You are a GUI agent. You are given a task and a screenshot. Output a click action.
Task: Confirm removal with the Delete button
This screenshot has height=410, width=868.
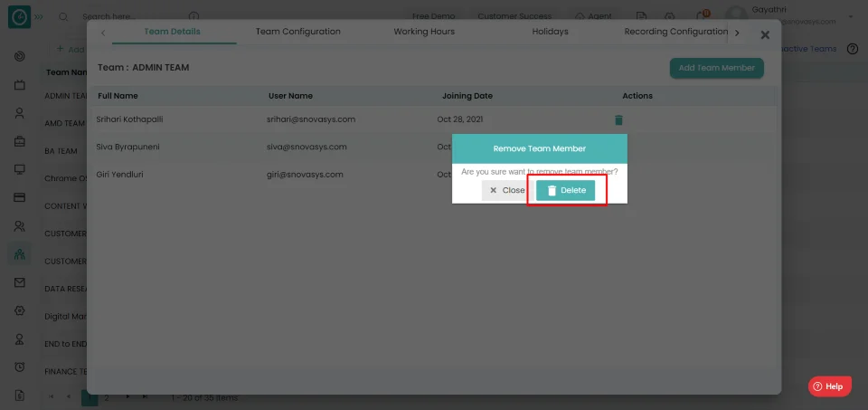pyautogui.click(x=565, y=190)
